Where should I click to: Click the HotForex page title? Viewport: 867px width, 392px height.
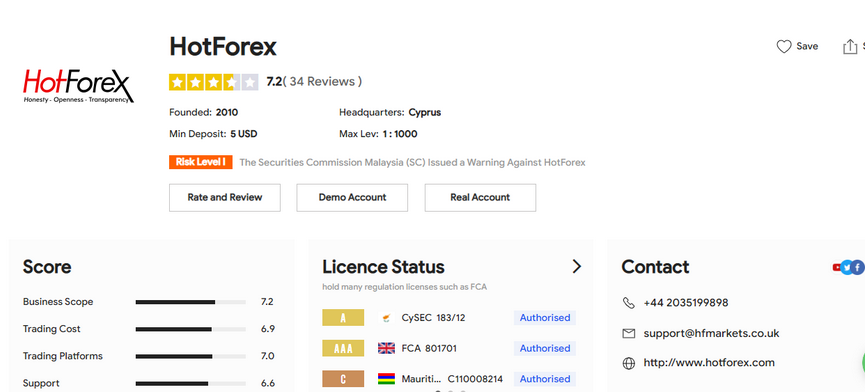click(223, 46)
